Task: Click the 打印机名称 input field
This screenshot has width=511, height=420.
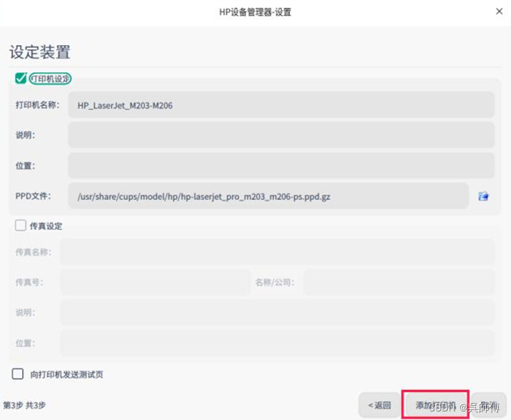Action: 281,105
